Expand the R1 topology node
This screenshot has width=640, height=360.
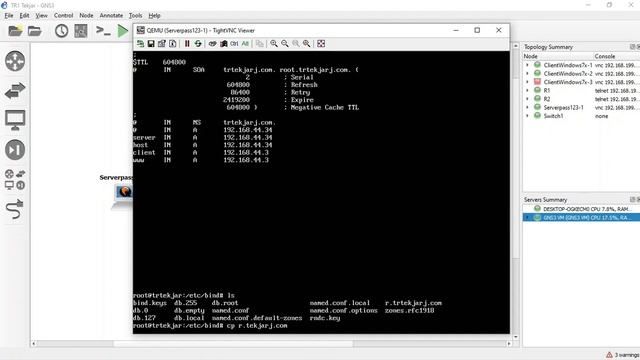tap(527, 90)
